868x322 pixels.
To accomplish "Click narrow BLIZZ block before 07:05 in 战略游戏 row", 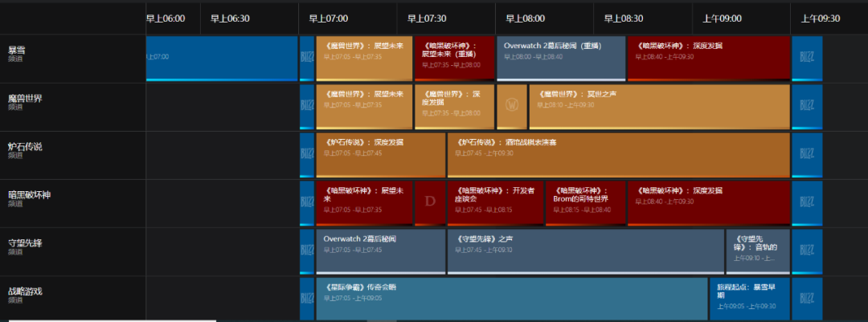I will pos(307,299).
